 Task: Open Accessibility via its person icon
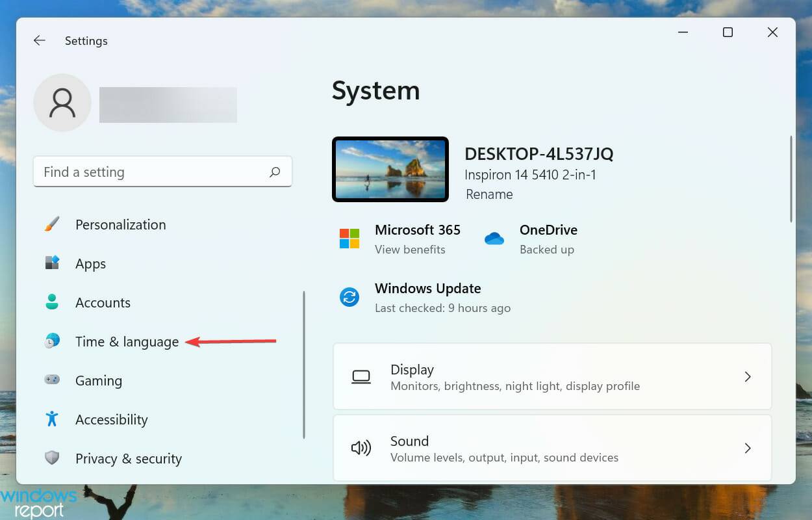tap(51, 419)
